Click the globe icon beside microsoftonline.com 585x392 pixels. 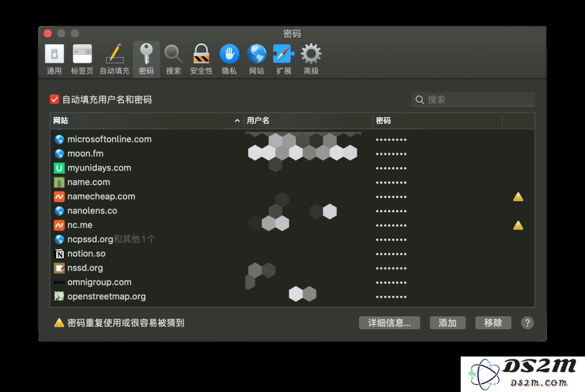coord(60,139)
